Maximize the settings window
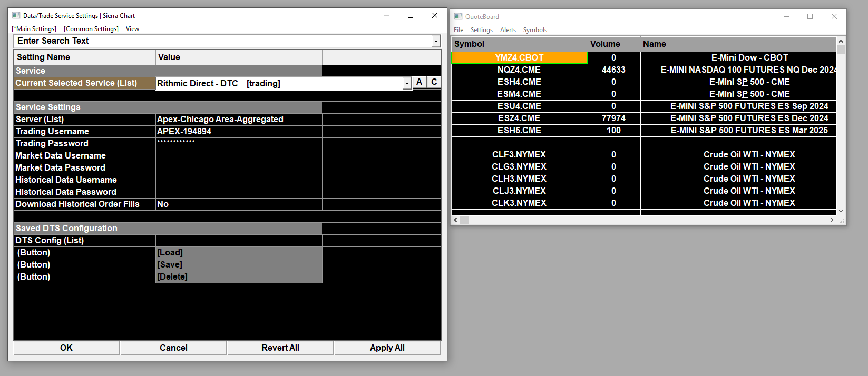 click(x=411, y=16)
